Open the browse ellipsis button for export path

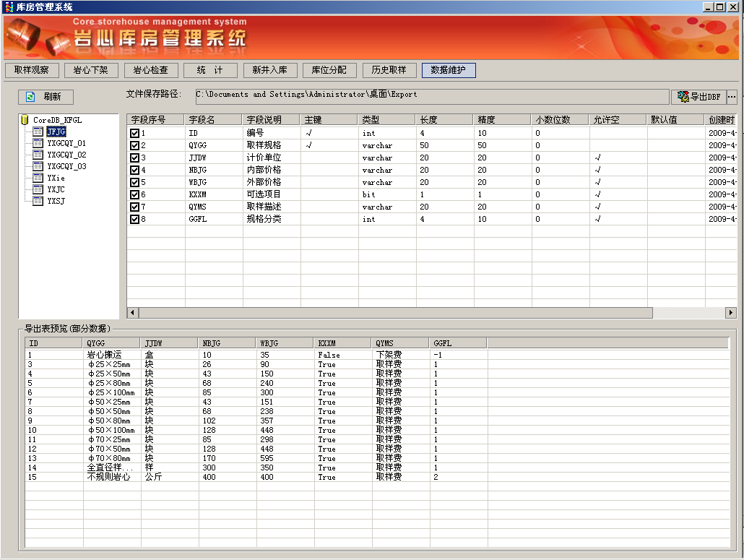point(732,97)
